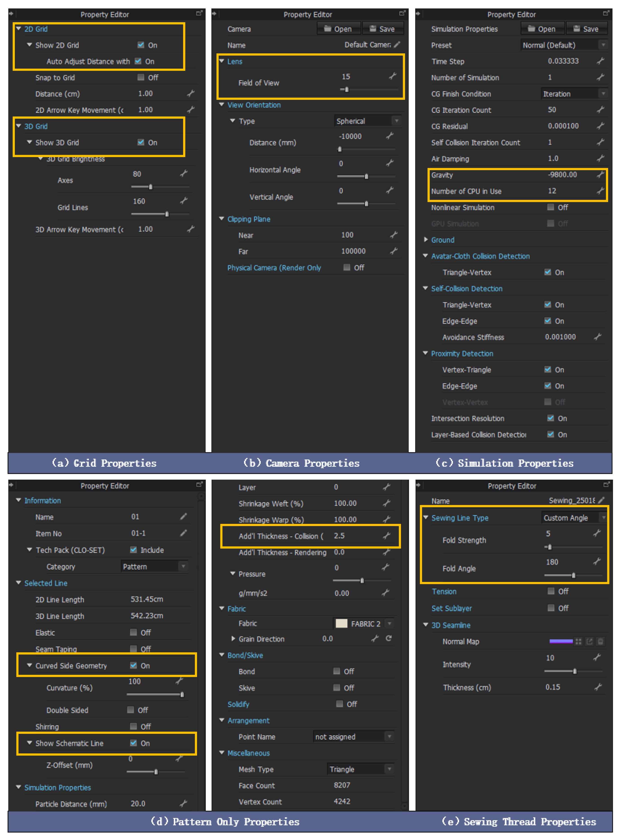Viewport: 620px width, 840px height.
Task: Click the Normal Map open-external icon
Action: [x=589, y=641]
